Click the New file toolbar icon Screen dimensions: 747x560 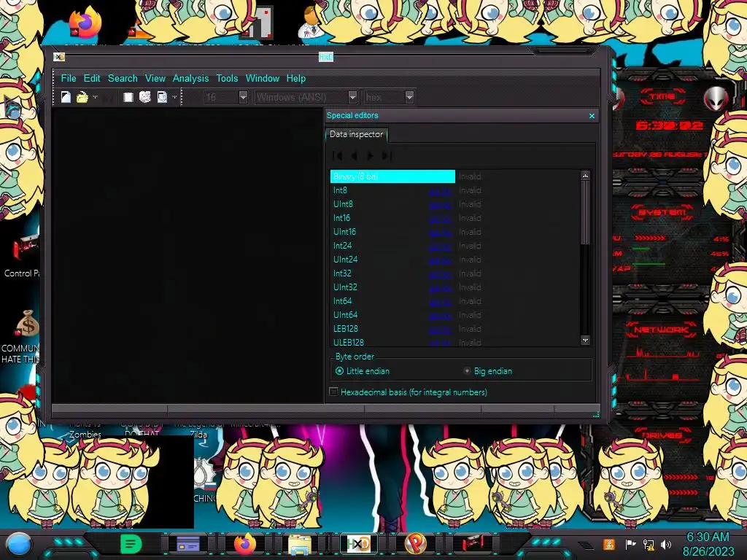[66, 97]
